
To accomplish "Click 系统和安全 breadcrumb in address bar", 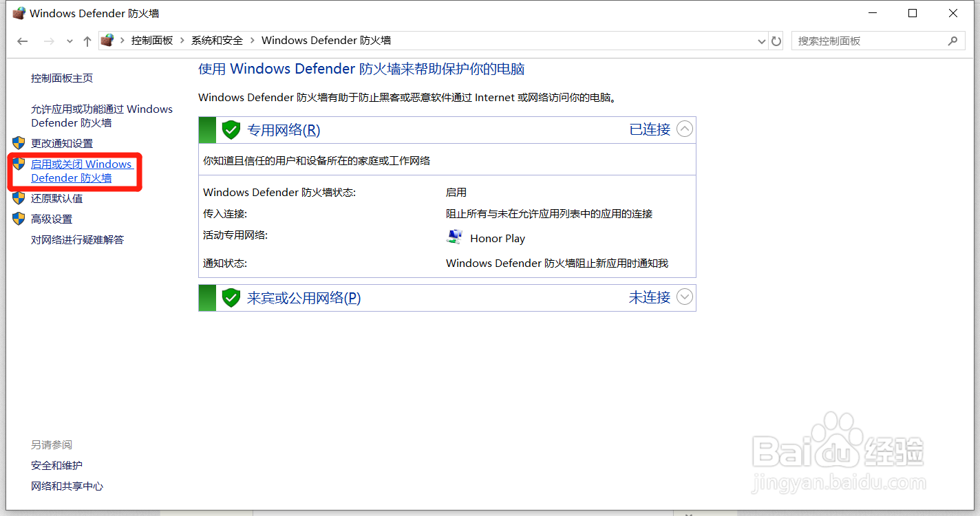I will [217, 41].
